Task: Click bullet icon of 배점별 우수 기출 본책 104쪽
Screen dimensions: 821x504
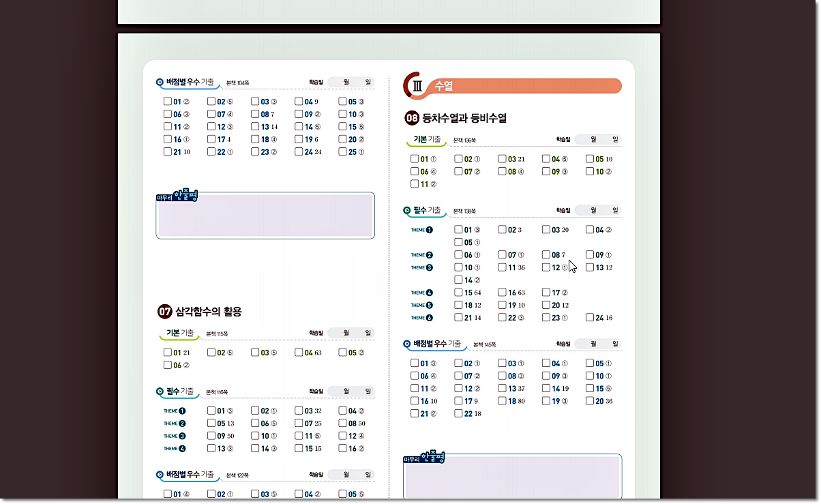Action: coord(160,82)
